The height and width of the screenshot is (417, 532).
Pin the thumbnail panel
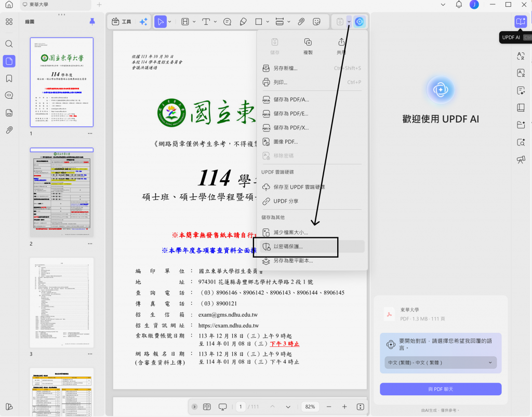point(92,22)
